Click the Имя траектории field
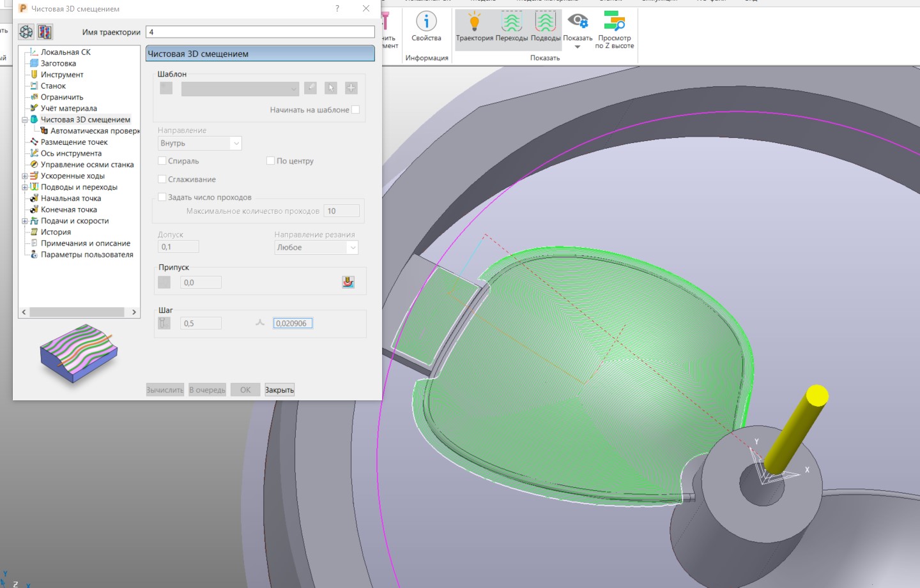Screen dimensions: 920x588 pyautogui.click(x=260, y=32)
